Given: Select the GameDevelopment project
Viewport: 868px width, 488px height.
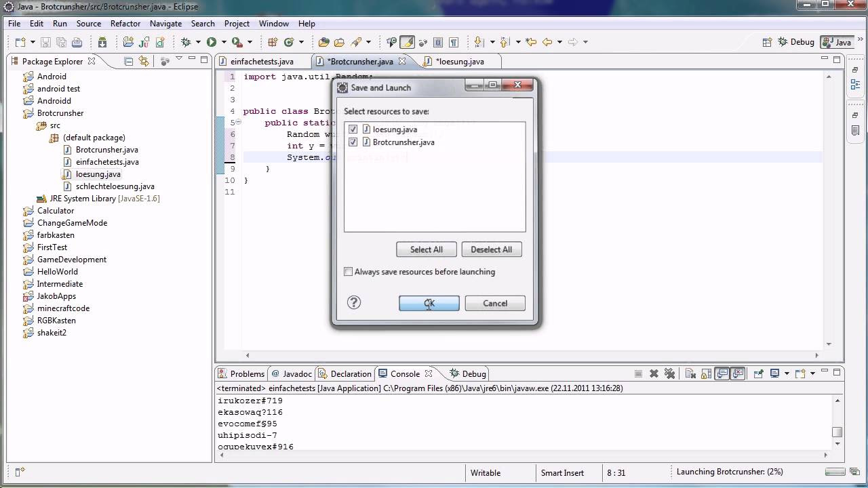Looking at the screenshot, I should pyautogui.click(x=72, y=260).
